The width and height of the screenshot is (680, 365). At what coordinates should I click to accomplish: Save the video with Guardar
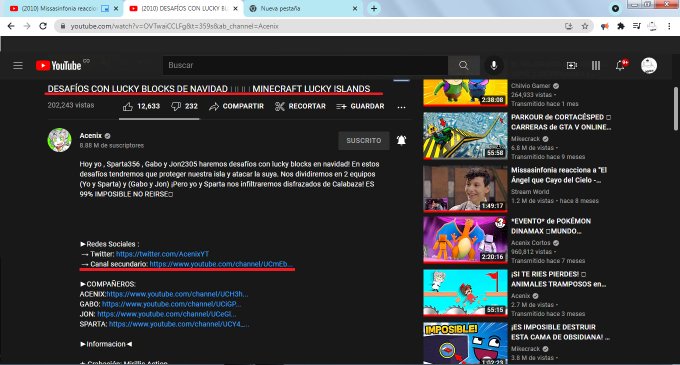pyautogui.click(x=360, y=106)
